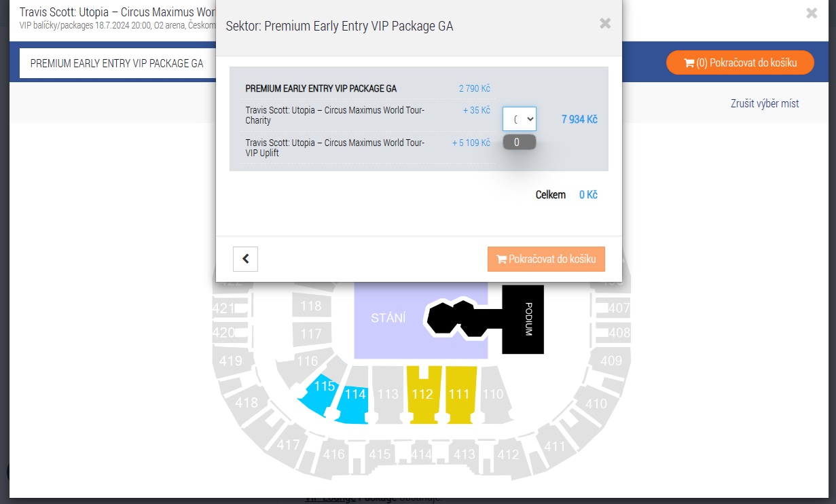This screenshot has width=836, height=504.
Task: Select yellow sector 112 on the map
Action: (x=422, y=394)
